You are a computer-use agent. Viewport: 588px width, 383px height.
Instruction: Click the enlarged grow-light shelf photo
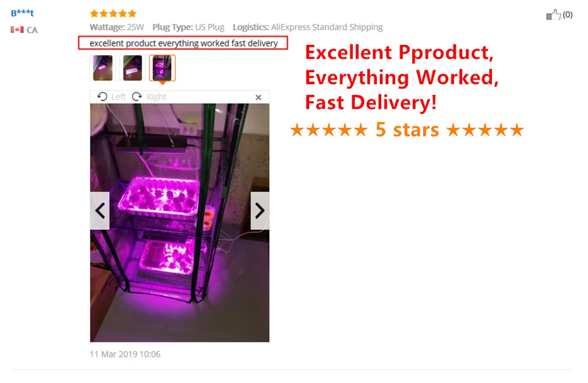(x=180, y=223)
